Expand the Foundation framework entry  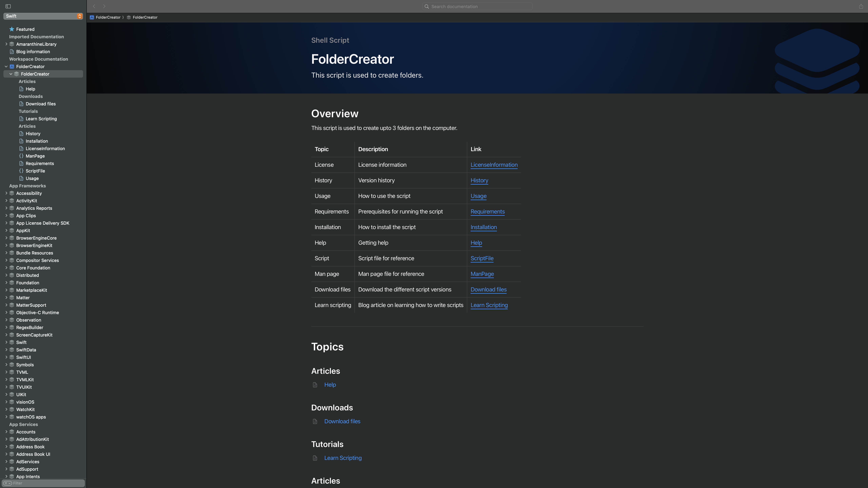pyautogui.click(x=6, y=283)
